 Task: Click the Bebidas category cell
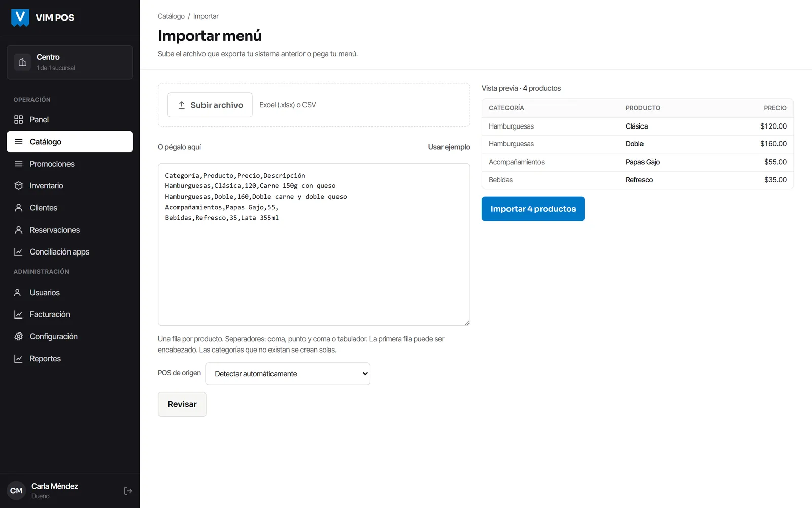coord(500,180)
